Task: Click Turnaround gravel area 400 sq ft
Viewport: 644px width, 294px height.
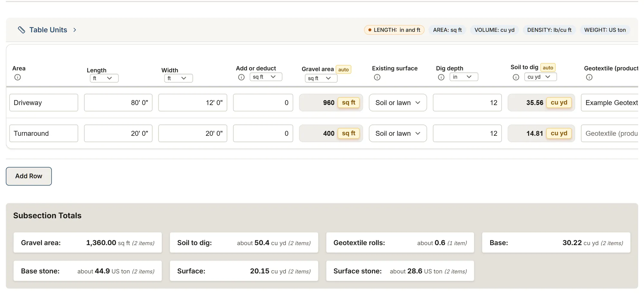Action: point(331,133)
